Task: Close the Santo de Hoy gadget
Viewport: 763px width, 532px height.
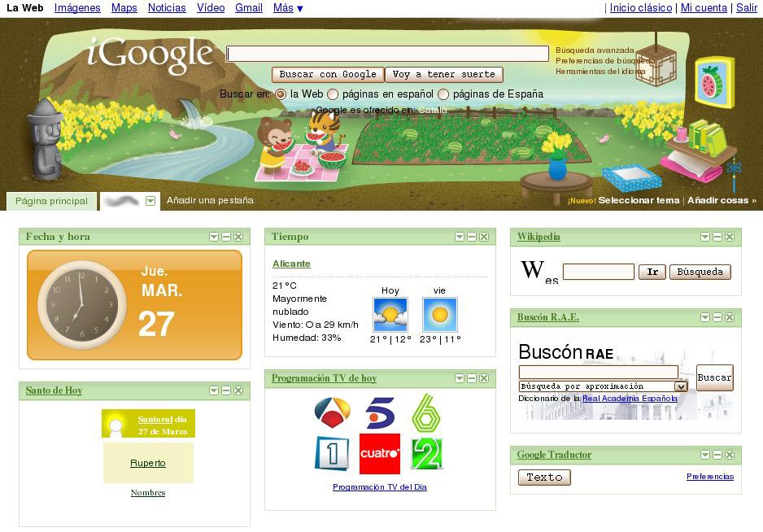Action: pos(238,390)
